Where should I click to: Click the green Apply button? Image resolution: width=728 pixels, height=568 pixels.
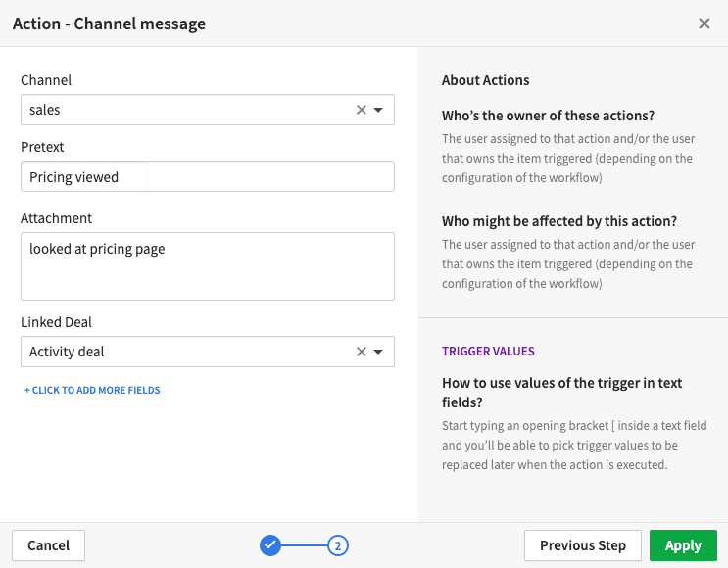pos(683,545)
